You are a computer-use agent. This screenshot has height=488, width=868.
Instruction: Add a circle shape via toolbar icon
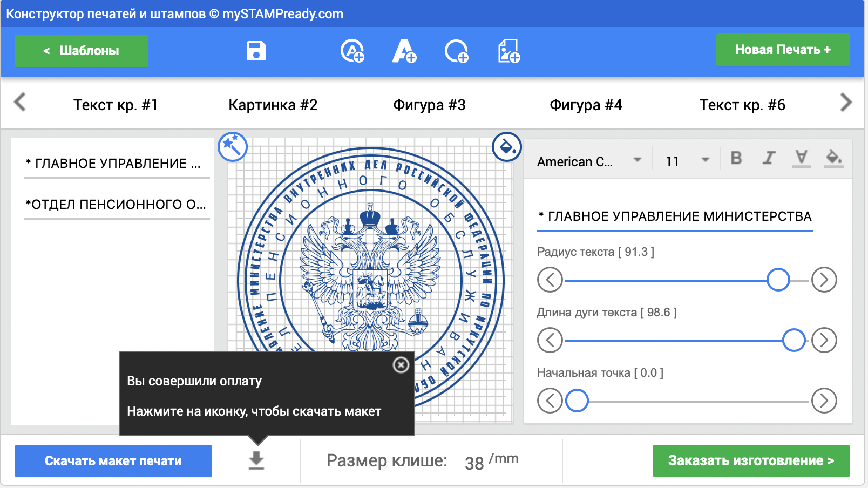click(456, 51)
